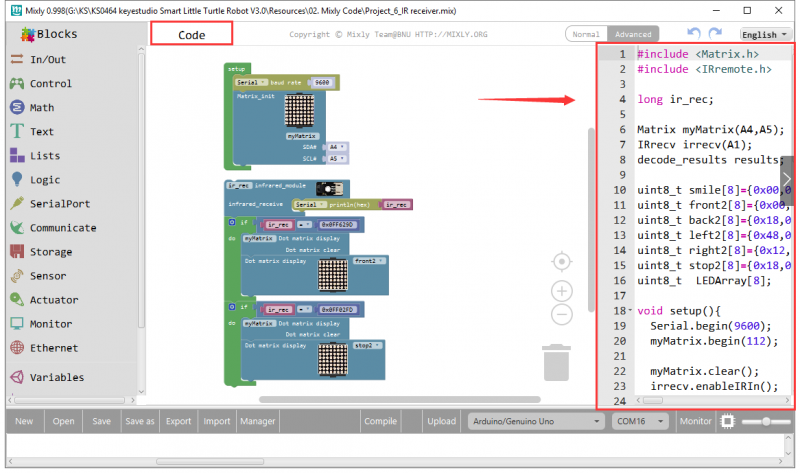Click the Matrix_init LED matrix thumbnail
The image size is (800, 473).
tap(299, 111)
